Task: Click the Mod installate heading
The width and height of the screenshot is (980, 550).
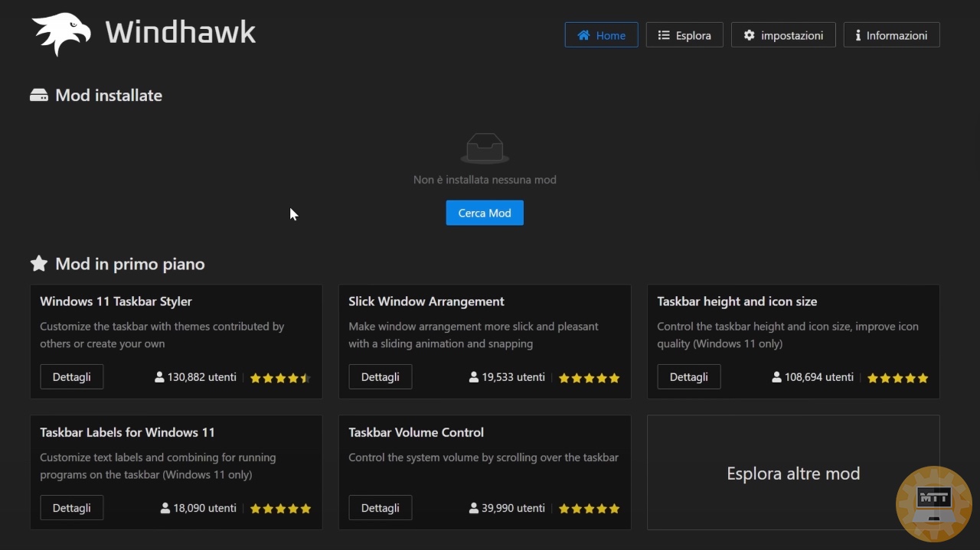Action: tap(109, 96)
